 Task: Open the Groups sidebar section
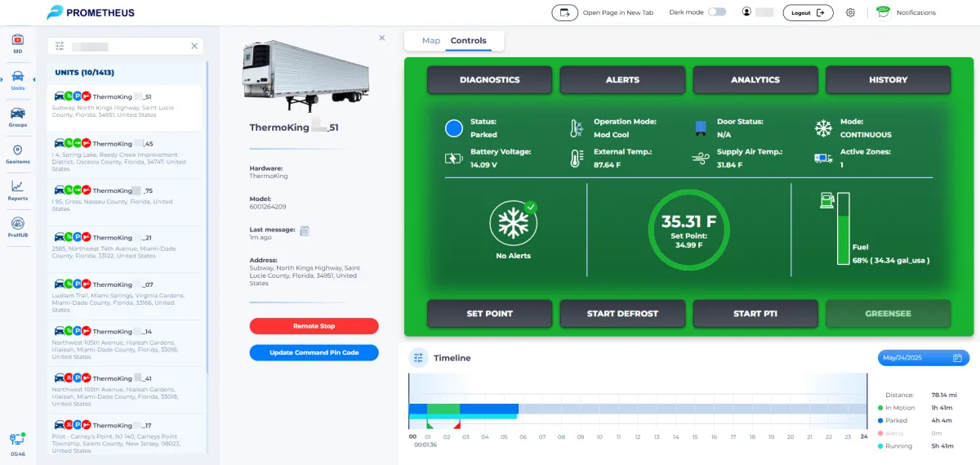(x=17, y=117)
